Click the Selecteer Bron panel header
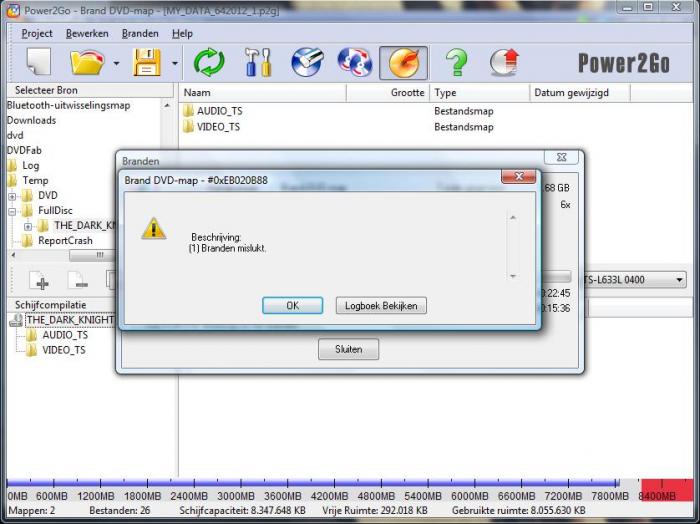Screen dimensions: 700x524 tap(91, 90)
